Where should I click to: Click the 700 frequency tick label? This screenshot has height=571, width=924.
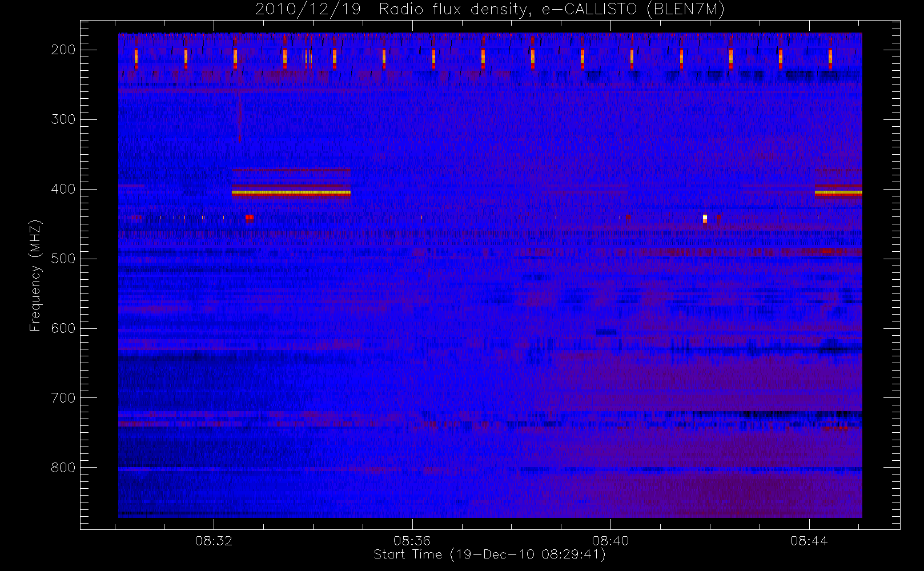pos(63,398)
